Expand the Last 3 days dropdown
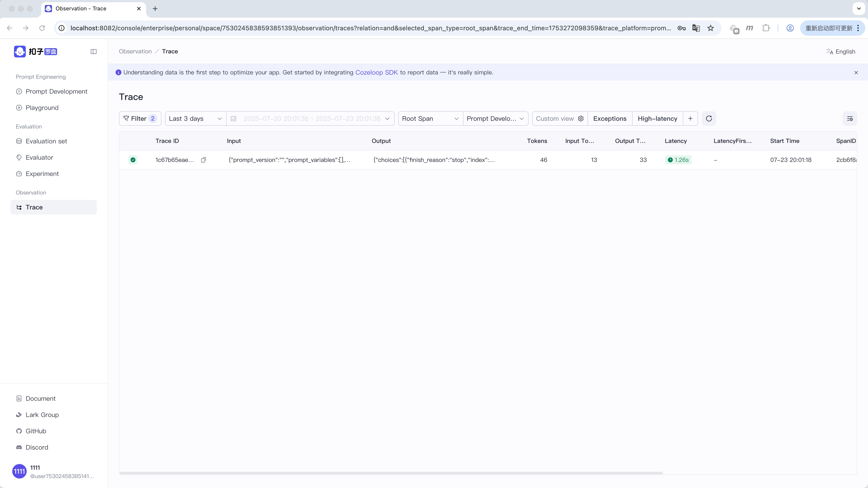Viewport: 868px width, 488px height. (x=195, y=119)
